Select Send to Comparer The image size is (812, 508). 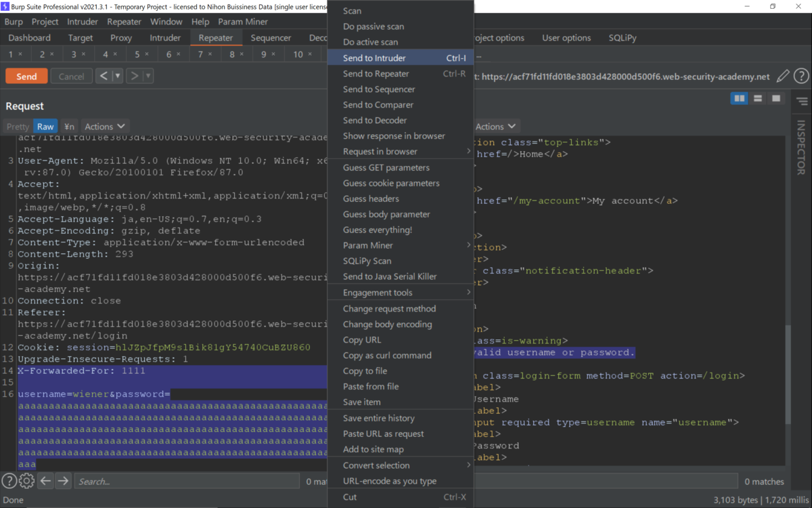tap(400, 105)
